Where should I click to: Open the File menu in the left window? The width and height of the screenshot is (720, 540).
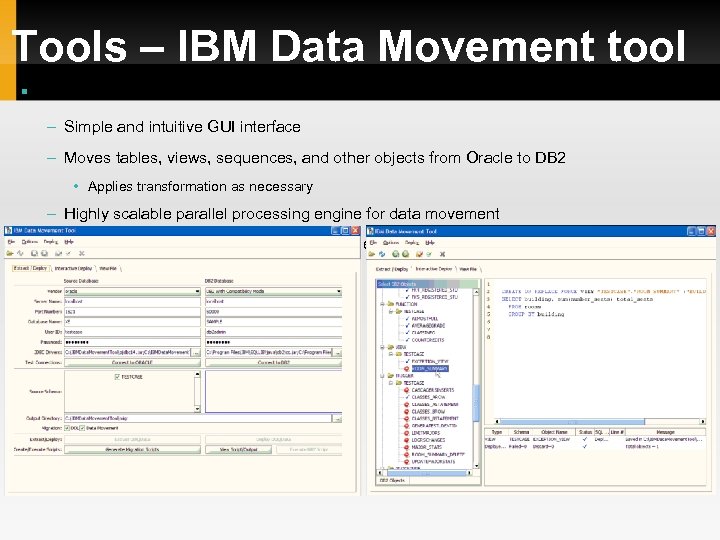11,242
